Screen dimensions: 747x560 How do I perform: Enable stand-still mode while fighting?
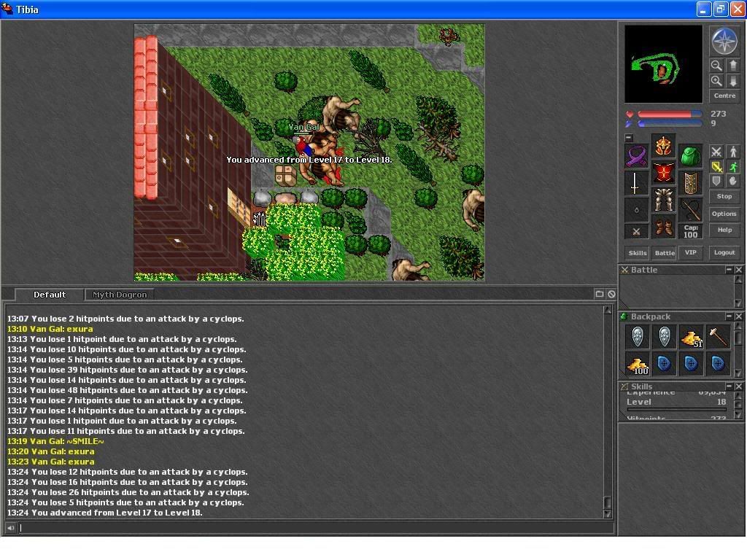click(x=732, y=152)
